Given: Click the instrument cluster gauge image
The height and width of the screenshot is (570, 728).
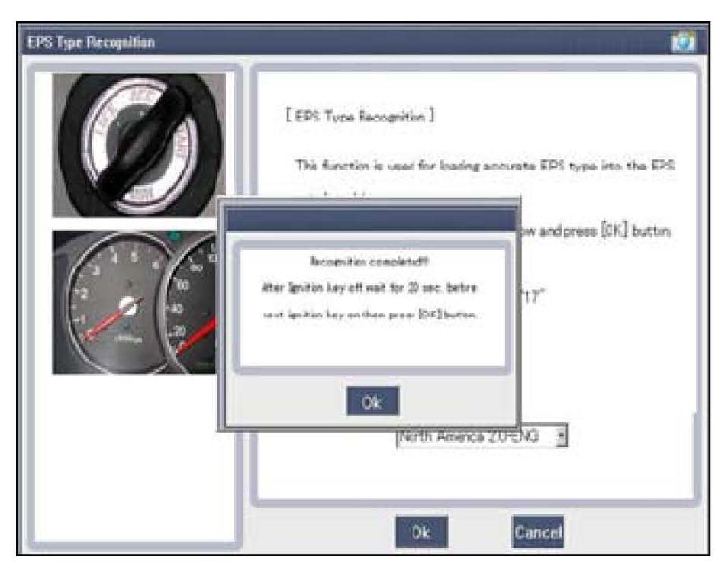Looking at the screenshot, I should tap(135, 302).
